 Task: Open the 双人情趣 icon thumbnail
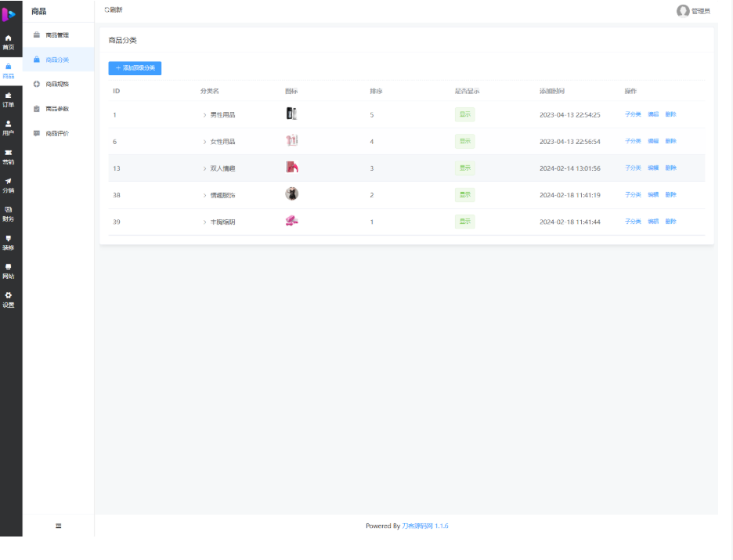pyautogui.click(x=291, y=167)
